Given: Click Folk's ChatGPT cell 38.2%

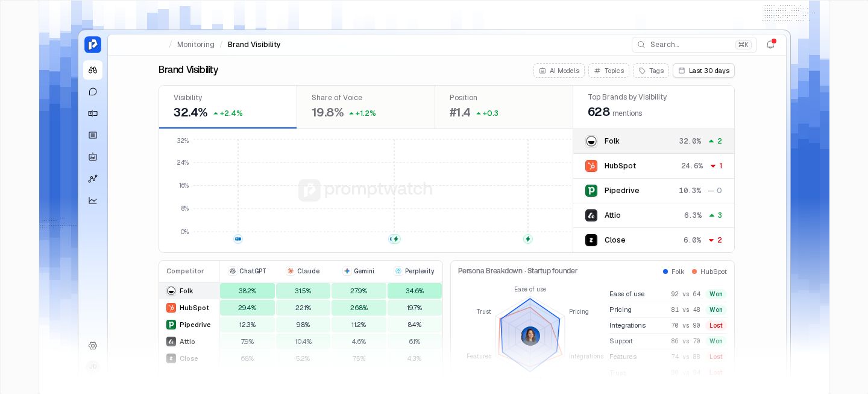Looking at the screenshot, I should click(x=247, y=291).
